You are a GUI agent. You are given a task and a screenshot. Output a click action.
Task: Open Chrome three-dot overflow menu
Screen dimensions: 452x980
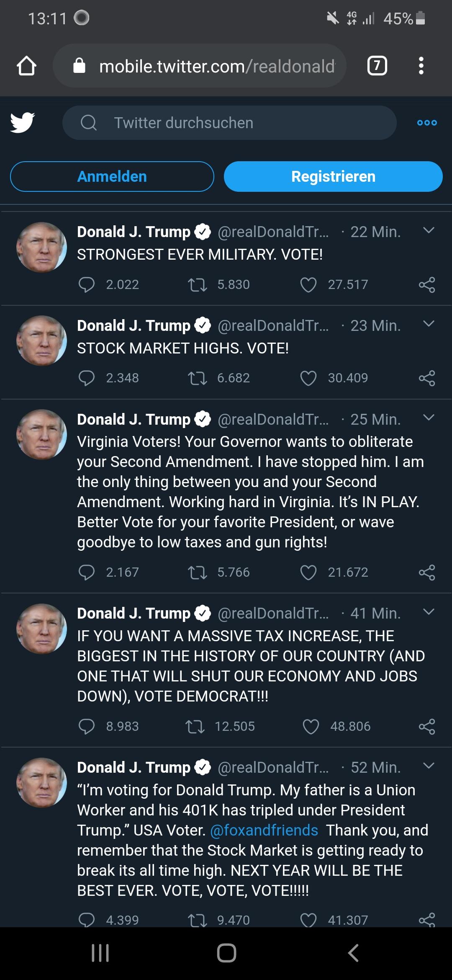tap(421, 66)
